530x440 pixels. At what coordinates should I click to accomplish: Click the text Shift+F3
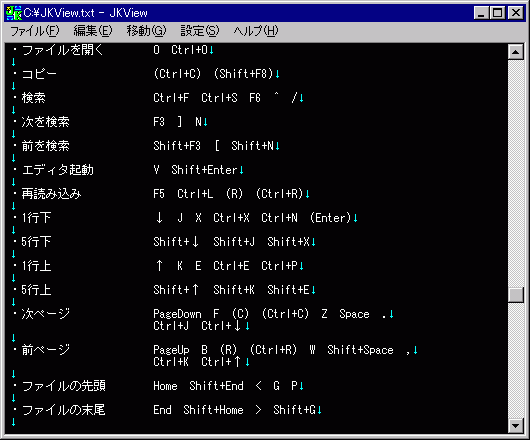177,146
